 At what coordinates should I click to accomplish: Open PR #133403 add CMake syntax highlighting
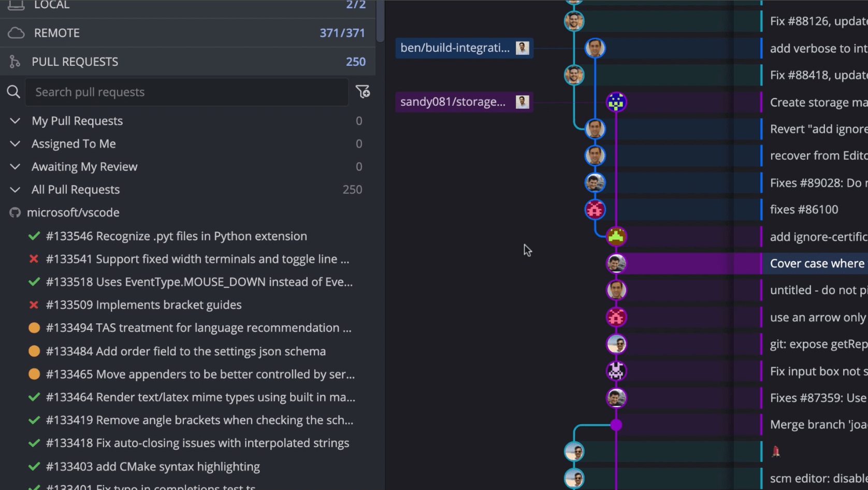[153, 467]
